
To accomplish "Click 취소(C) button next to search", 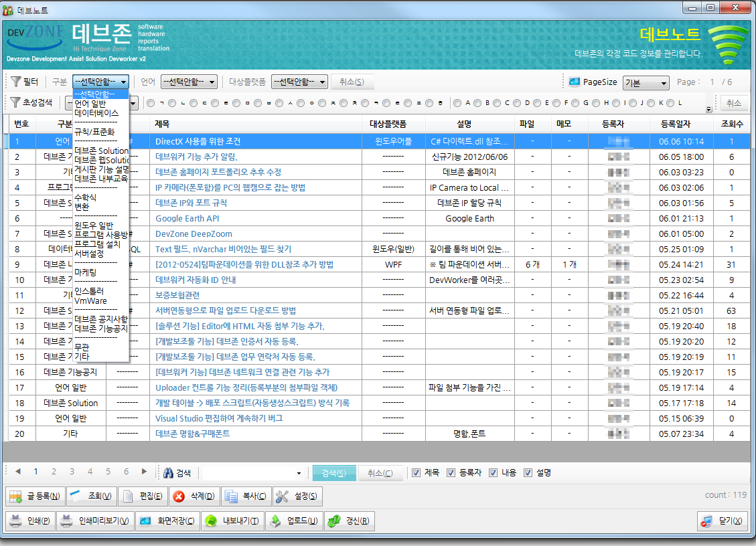I will [380, 473].
